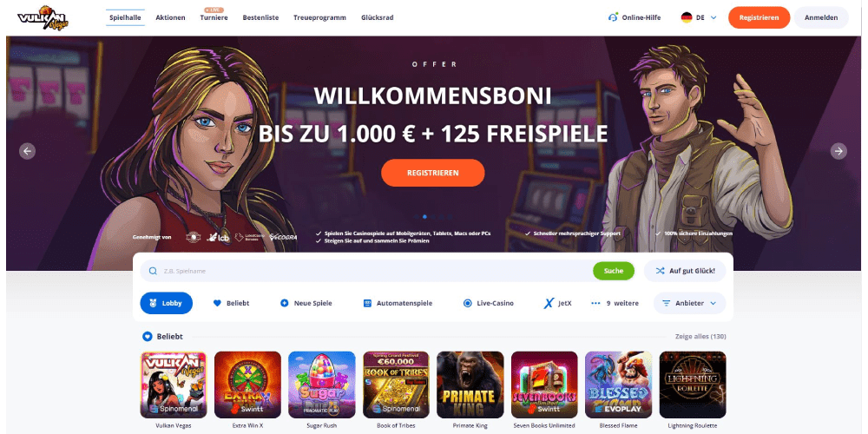Expand the Anbieter filter dropdown
868x434 pixels.
click(x=689, y=303)
